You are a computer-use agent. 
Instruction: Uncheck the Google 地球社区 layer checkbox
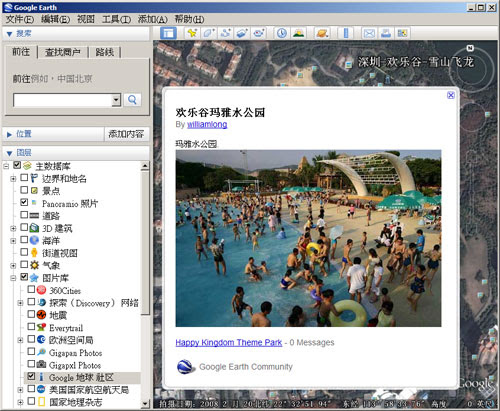(x=31, y=376)
